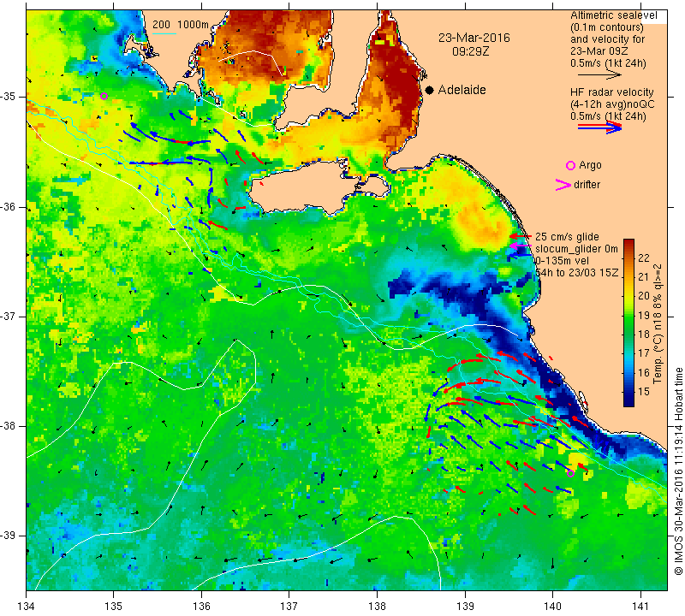Click the IMOS copyright timestamp text
The width and height of the screenshot is (685, 616).
pos(678,471)
